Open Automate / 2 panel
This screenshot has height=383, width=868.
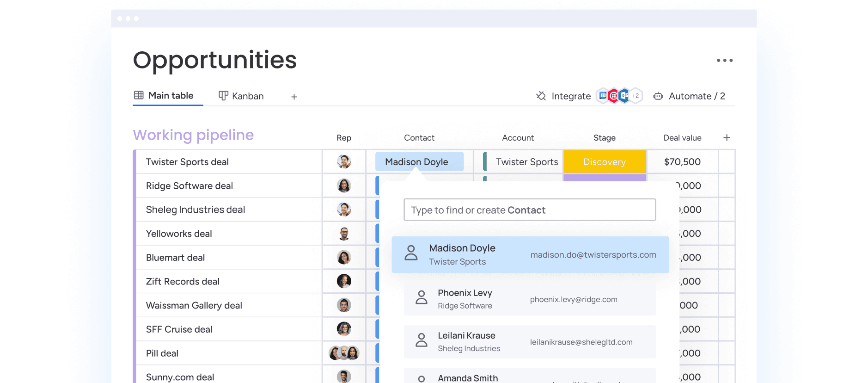(x=689, y=96)
